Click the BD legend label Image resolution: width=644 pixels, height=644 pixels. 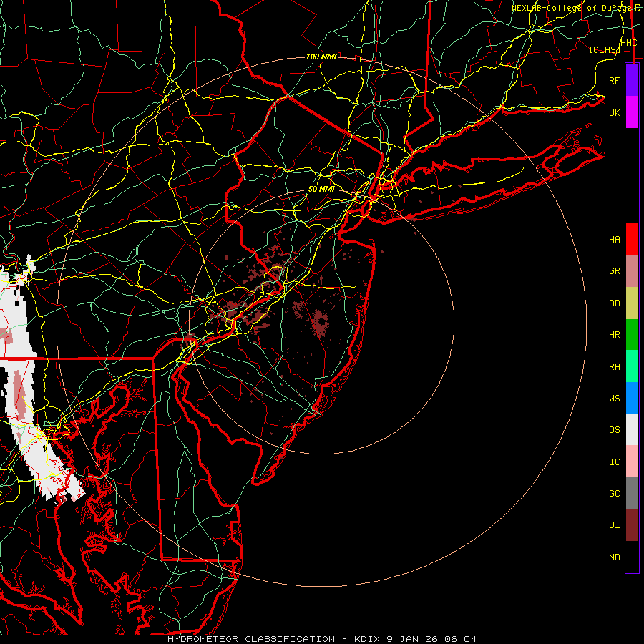pyautogui.click(x=615, y=303)
